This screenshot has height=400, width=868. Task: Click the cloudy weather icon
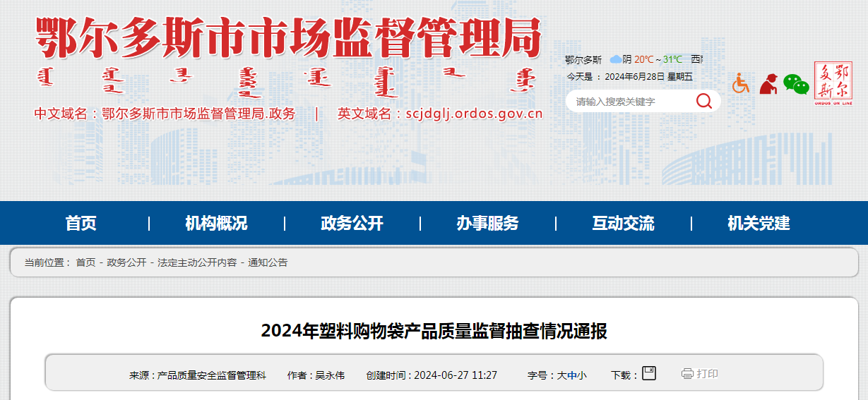[615, 59]
